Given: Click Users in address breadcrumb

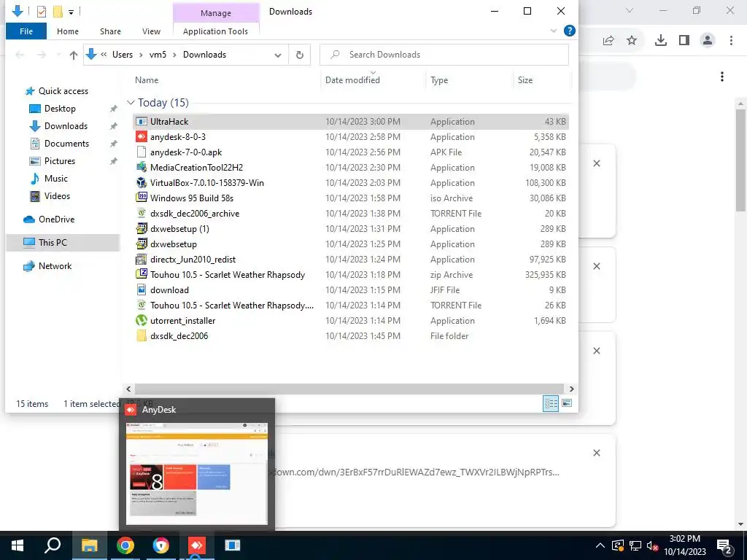Looking at the screenshot, I should coord(123,55).
